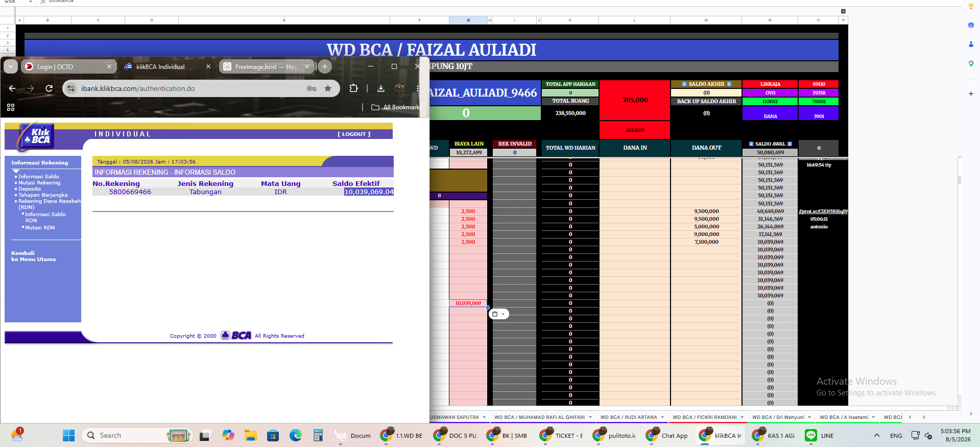The width and height of the screenshot is (980, 447).
Task: Select Saldo Efektif value 10,039,069.04
Action: [x=369, y=192]
